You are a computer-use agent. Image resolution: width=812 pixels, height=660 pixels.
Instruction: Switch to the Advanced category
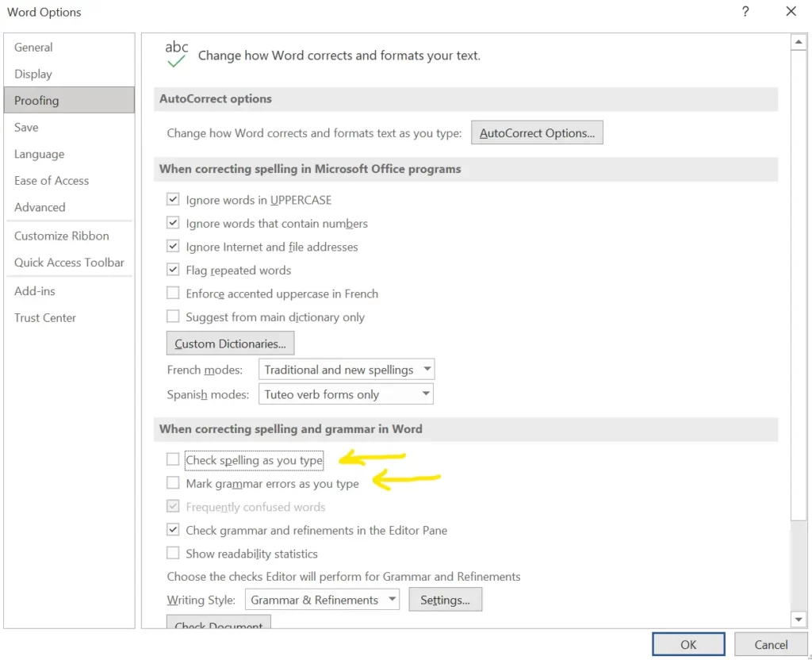click(40, 207)
